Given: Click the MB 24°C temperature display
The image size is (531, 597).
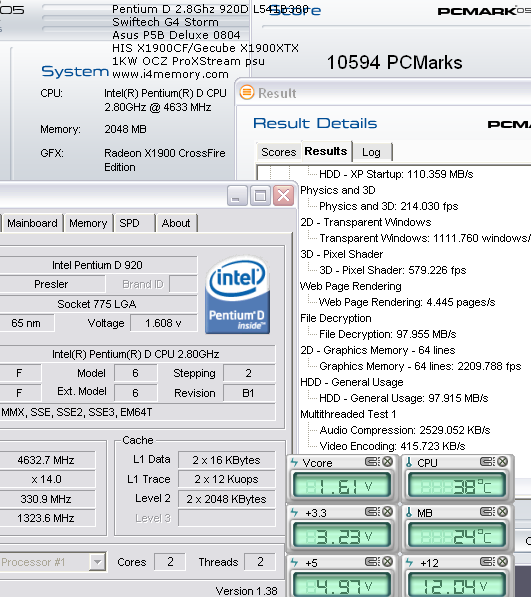Looking at the screenshot, I should 456,535.
